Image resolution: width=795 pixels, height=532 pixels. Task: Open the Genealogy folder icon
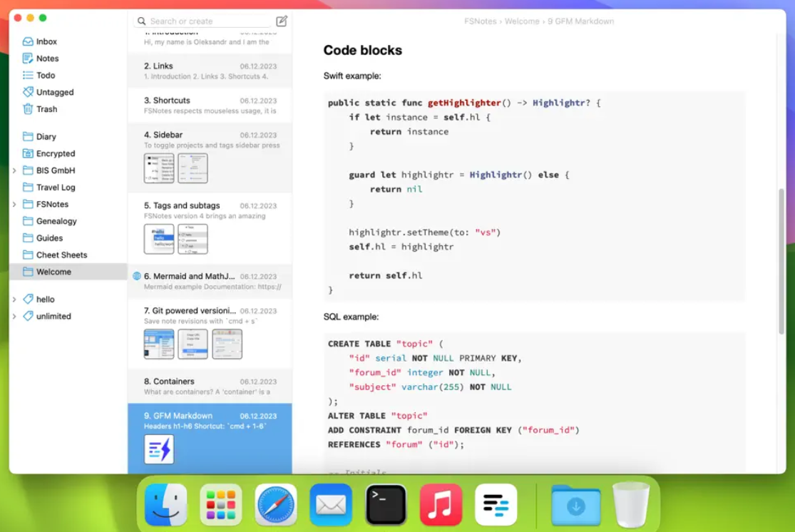[28, 221]
